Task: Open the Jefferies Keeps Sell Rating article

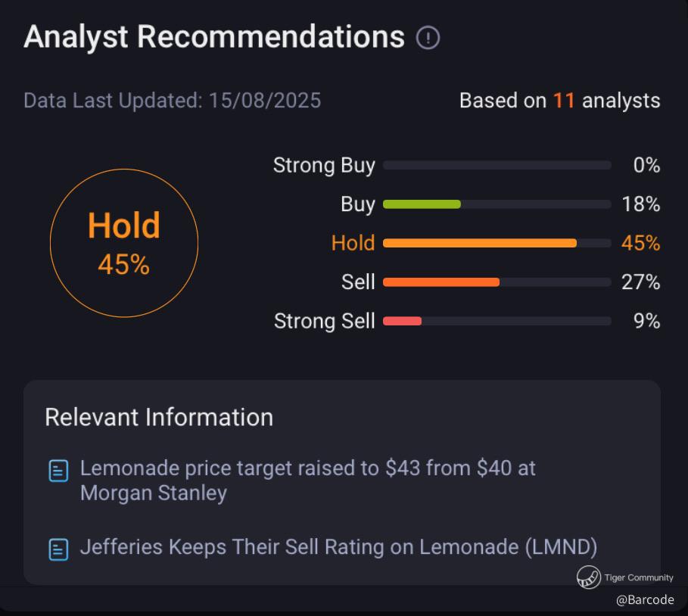Action: (x=338, y=548)
